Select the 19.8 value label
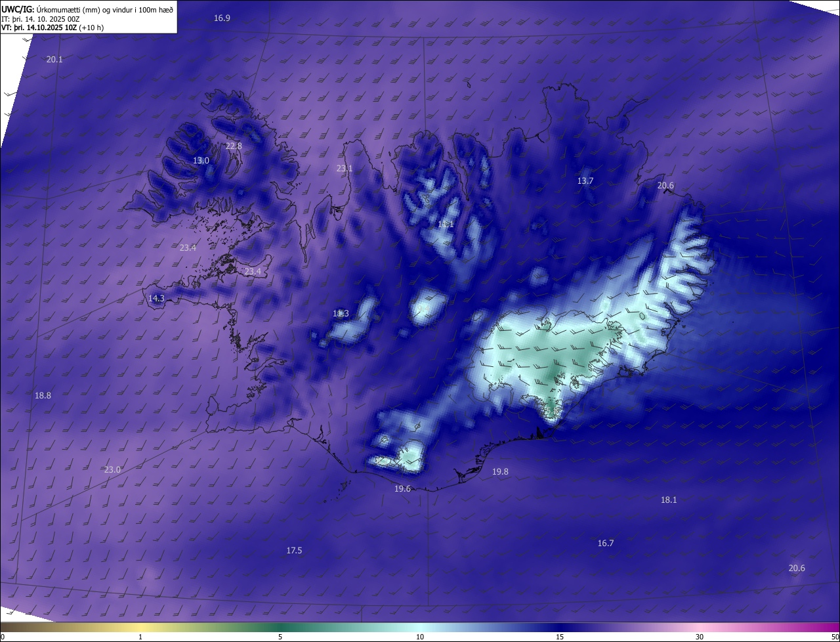The width and height of the screenshot is (840, 642). [500, 471]
